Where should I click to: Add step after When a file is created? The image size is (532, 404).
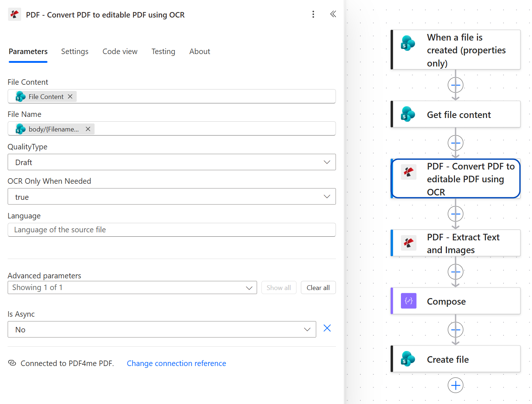coord(455,85)
